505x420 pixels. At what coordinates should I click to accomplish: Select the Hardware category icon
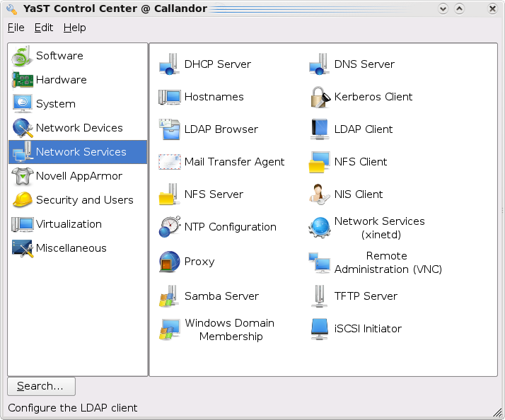(22, 80)
